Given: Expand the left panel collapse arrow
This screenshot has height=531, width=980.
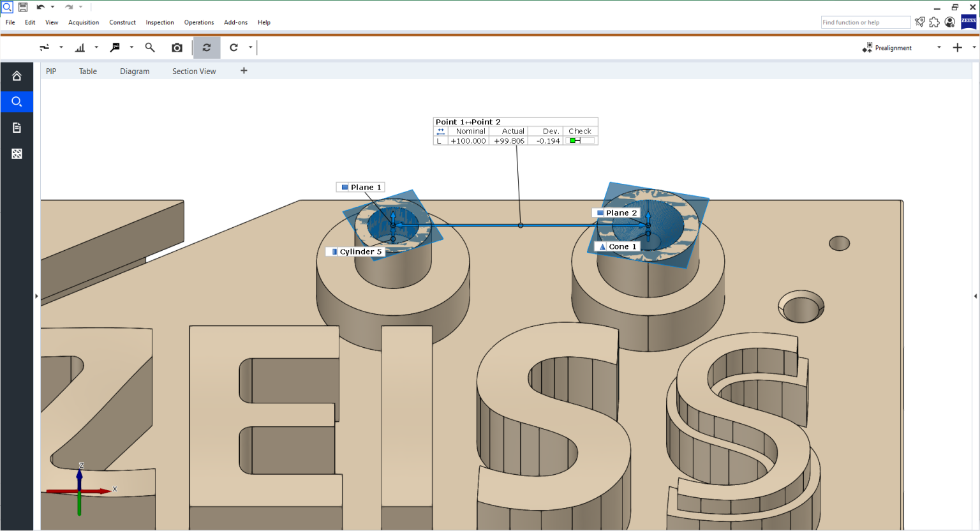Looking at the screenshot, I should click(36, 295).
